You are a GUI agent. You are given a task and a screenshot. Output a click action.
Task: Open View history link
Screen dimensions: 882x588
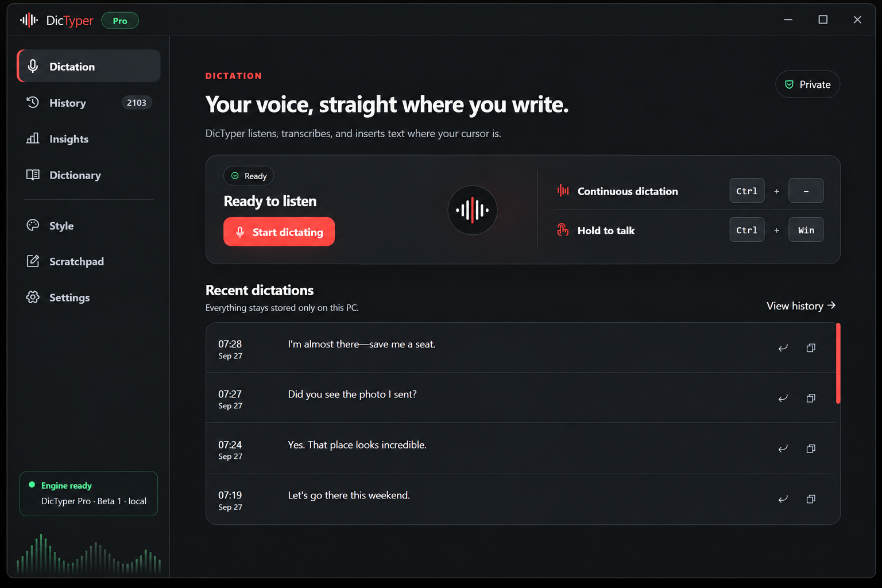pyautogui.click(x=801, y=306)
